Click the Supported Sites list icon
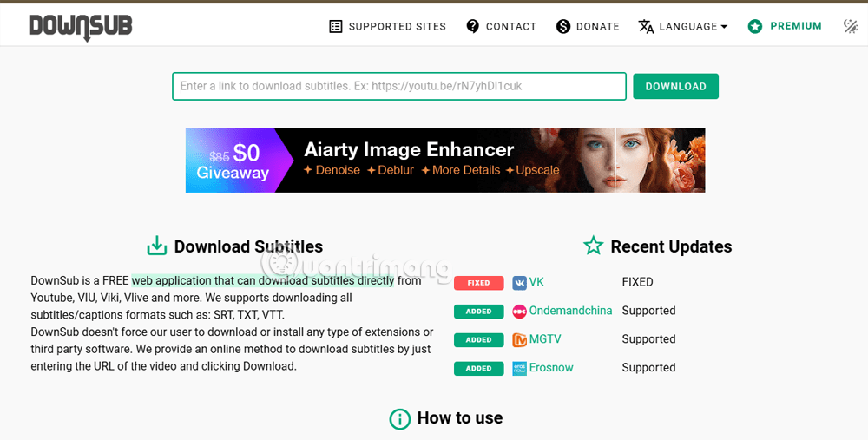Screen dimensions: 868x440 pos(336,27)
